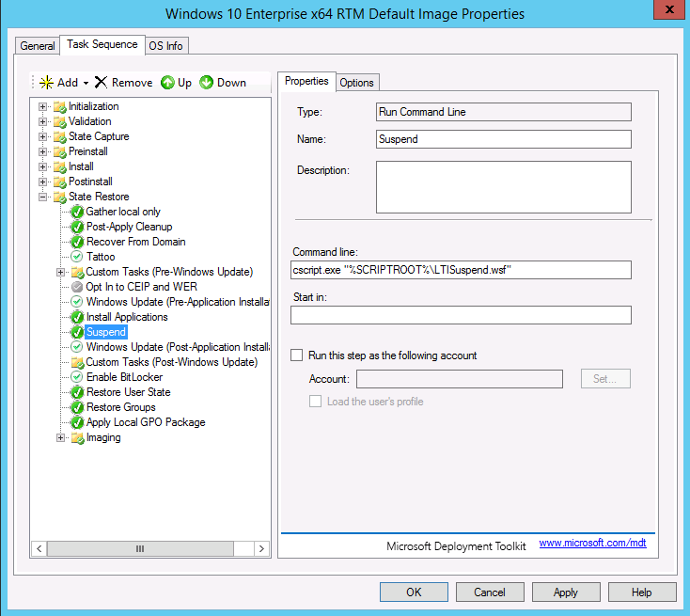Image resolution: width=690 pixels, height=616 pixels.
Task: Click the Enable BitLocker step icon
Action: tap(77, 377)
